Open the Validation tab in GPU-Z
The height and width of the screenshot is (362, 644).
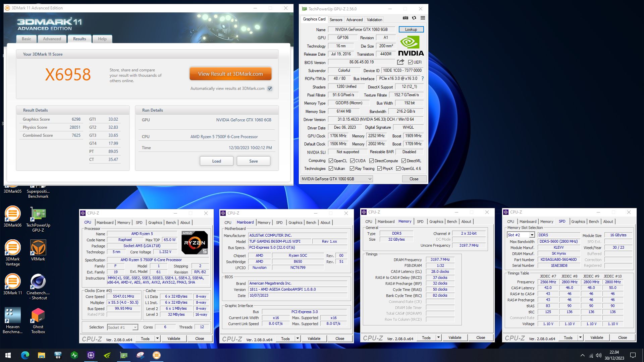click(374, 20)
